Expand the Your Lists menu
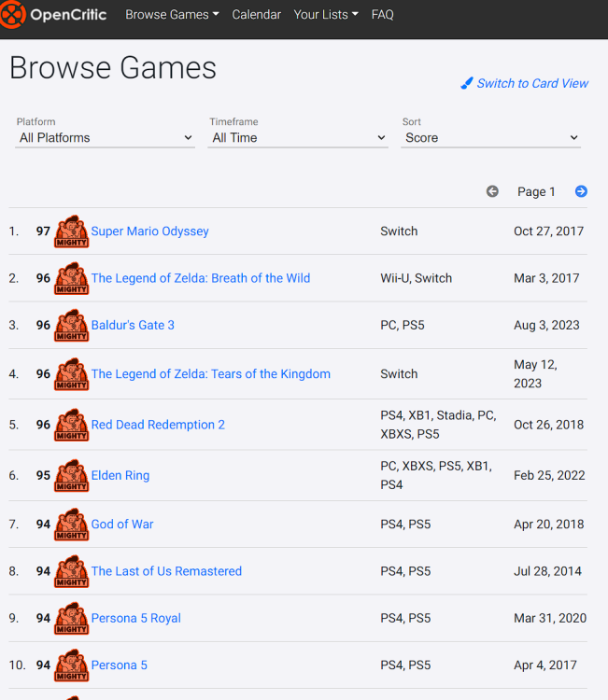 [x=325, y=15]
